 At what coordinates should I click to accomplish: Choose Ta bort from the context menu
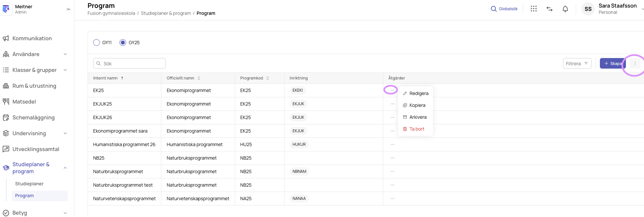tap(416, 129)
